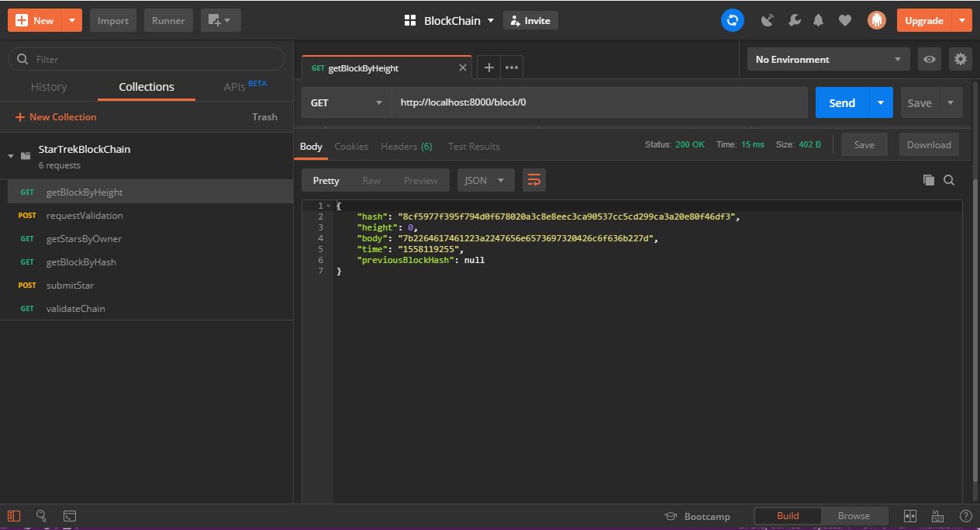
Task: Close the getBlockByHeight request tab
Action: click(x=463, y=68)
